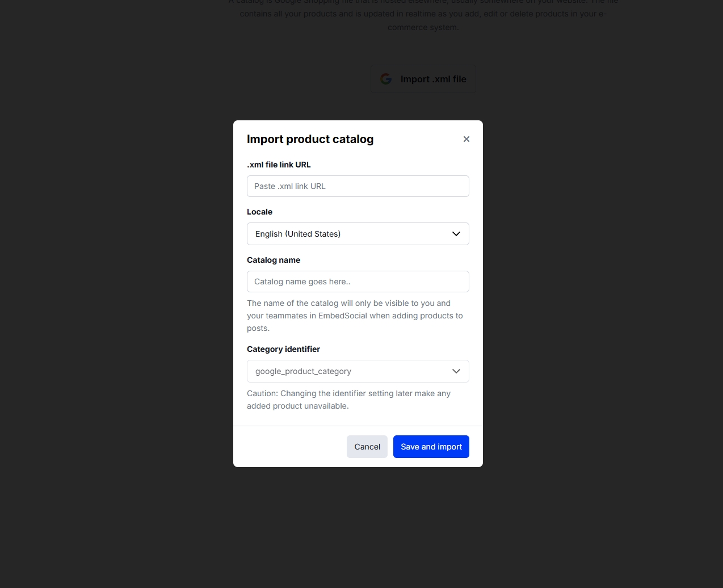
Task: Click the Google logo icon on Import button
Action: point(386,79)
